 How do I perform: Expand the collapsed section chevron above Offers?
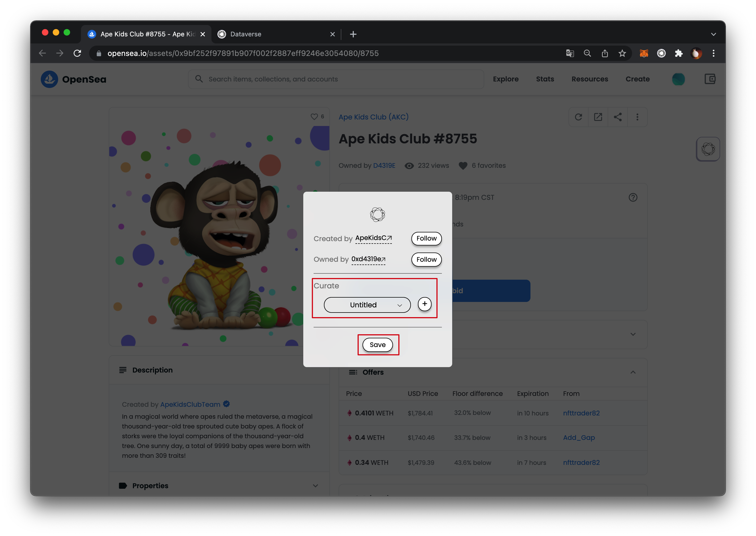point(632,334)
